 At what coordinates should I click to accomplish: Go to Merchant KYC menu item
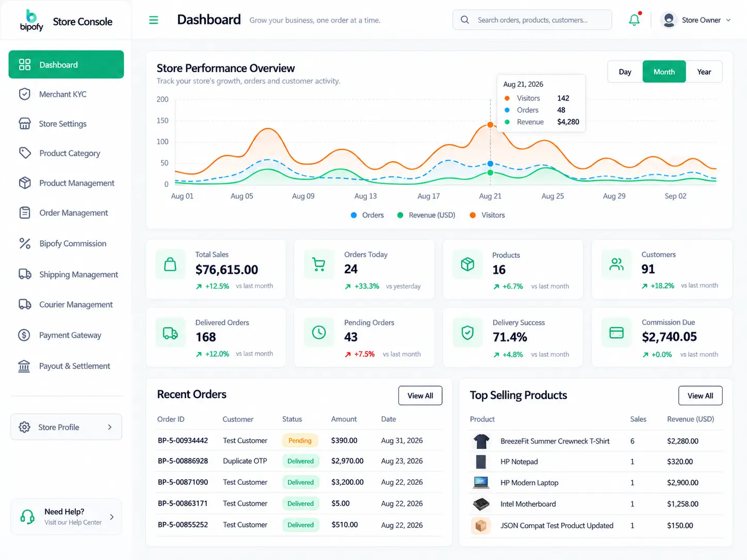pos(66,94)
